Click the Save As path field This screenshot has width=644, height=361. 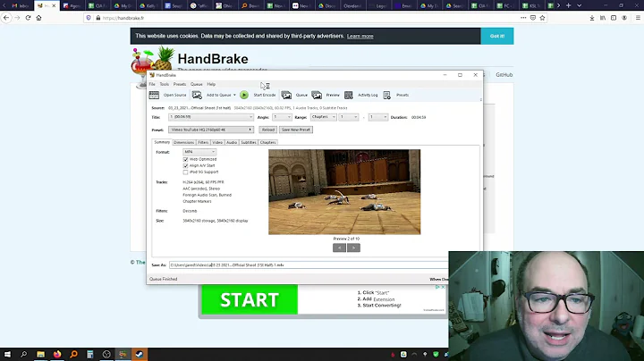309,265
